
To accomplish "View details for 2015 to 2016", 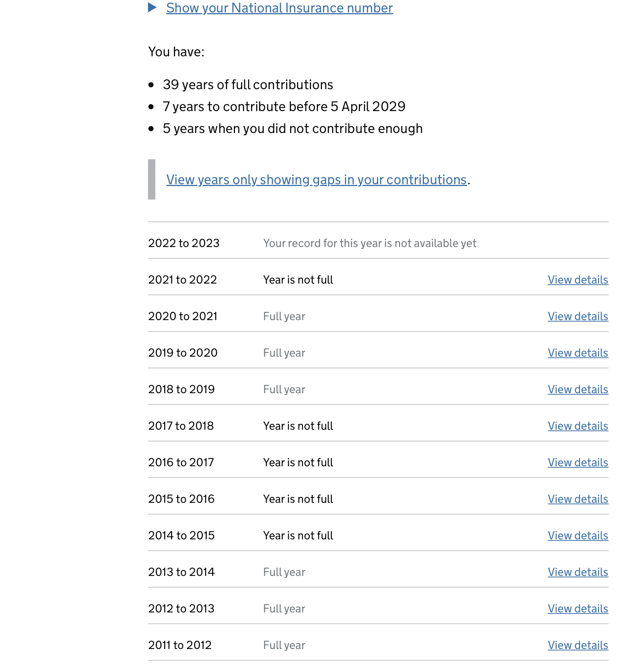I will (578, 499).
